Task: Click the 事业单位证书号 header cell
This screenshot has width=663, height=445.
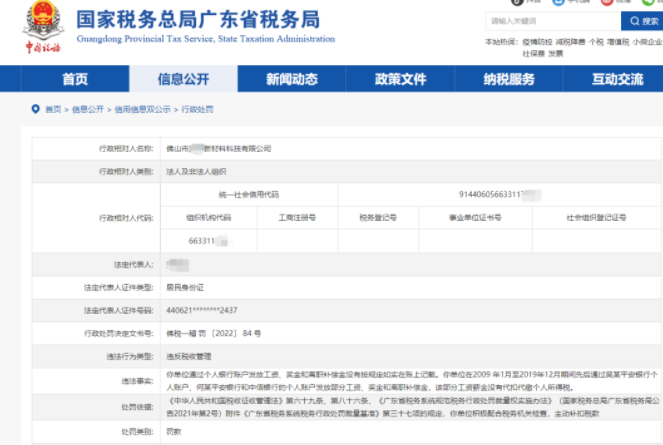Action: coord(475,217)
